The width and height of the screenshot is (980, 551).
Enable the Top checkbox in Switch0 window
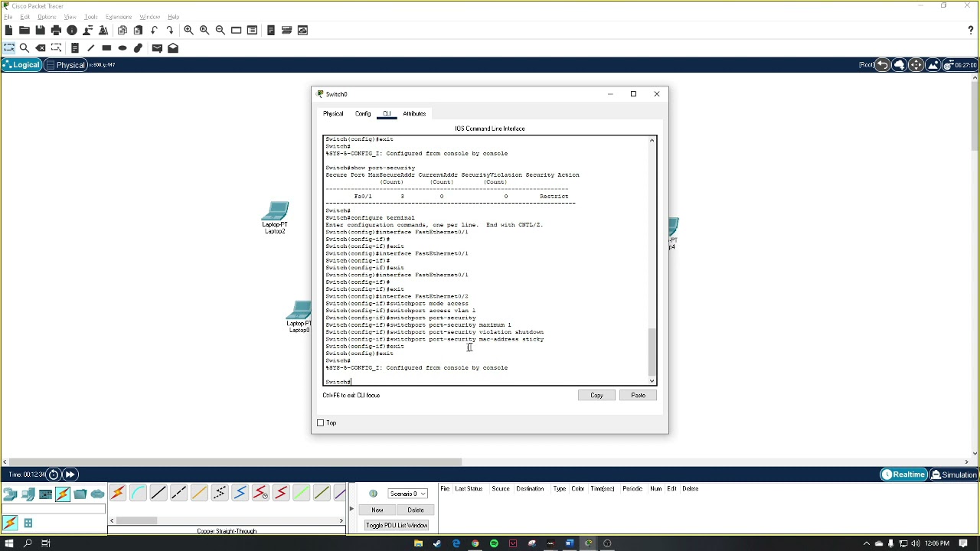(x=321, y=423)
